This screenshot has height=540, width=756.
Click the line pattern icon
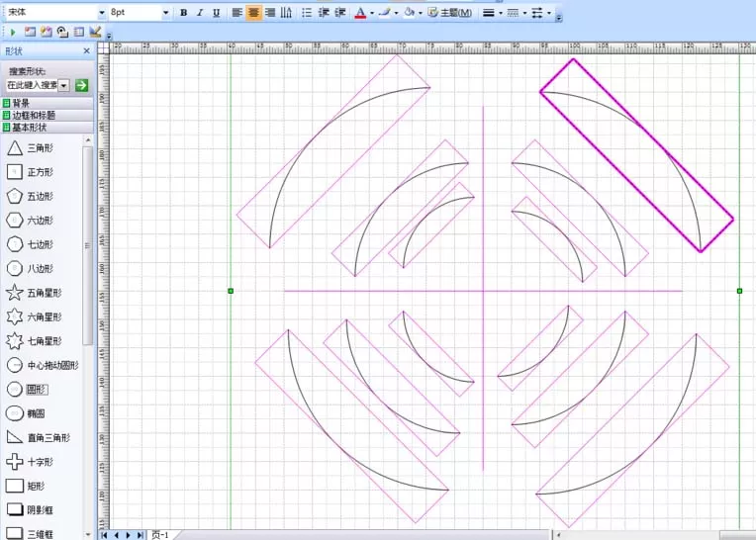click(513, 13)
